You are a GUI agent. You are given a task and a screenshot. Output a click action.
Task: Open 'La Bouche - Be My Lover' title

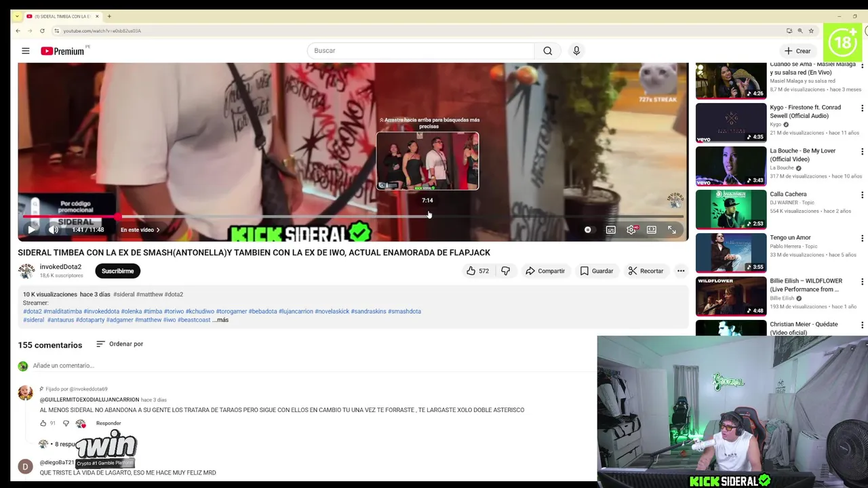click(803, 155)
